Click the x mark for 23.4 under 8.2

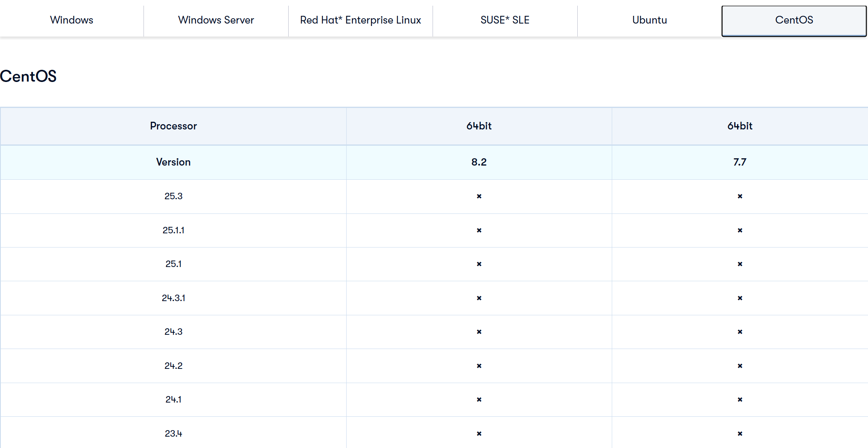click(x=479, y=434)
